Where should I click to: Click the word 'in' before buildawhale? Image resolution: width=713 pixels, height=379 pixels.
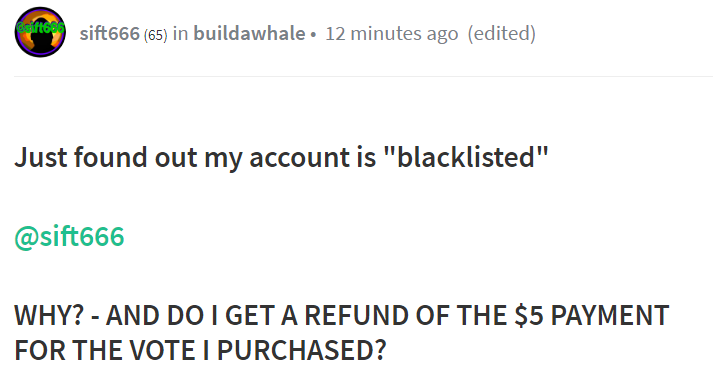pos(181,33)
